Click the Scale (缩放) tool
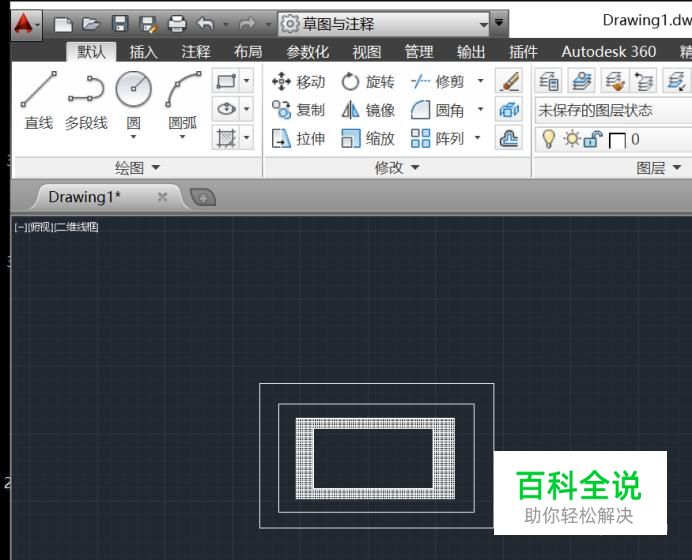Viewport: 692px width, 560px height. (x=368, y=139)
